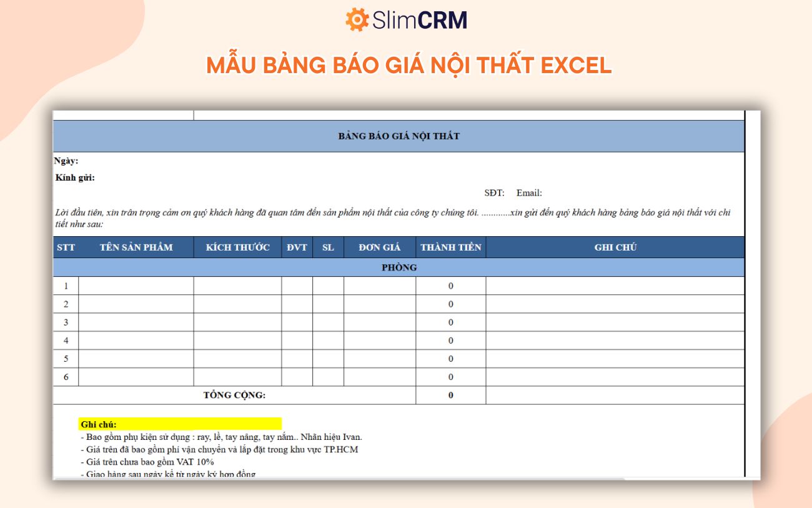Image resolution: width=812 pixels, height=508 pixels.
Task: Select the STT cell numbered 5
Action: (x=66, y=359)
